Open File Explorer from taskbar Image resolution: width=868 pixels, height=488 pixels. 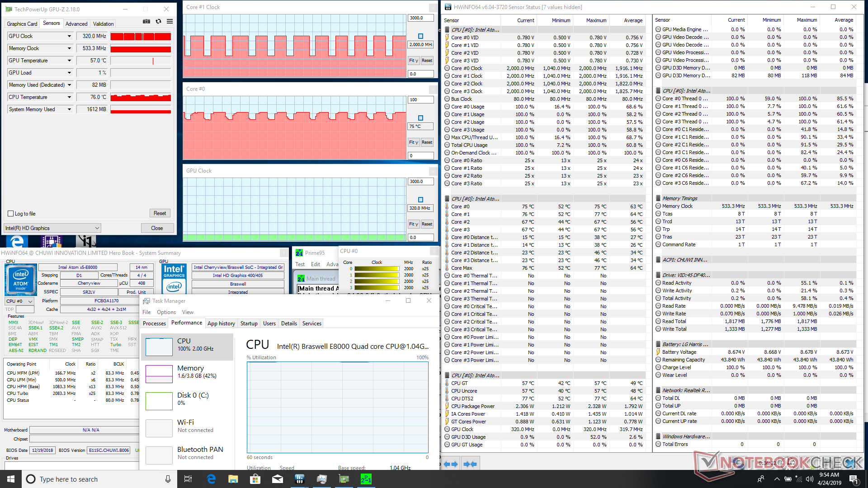(233, 479)
